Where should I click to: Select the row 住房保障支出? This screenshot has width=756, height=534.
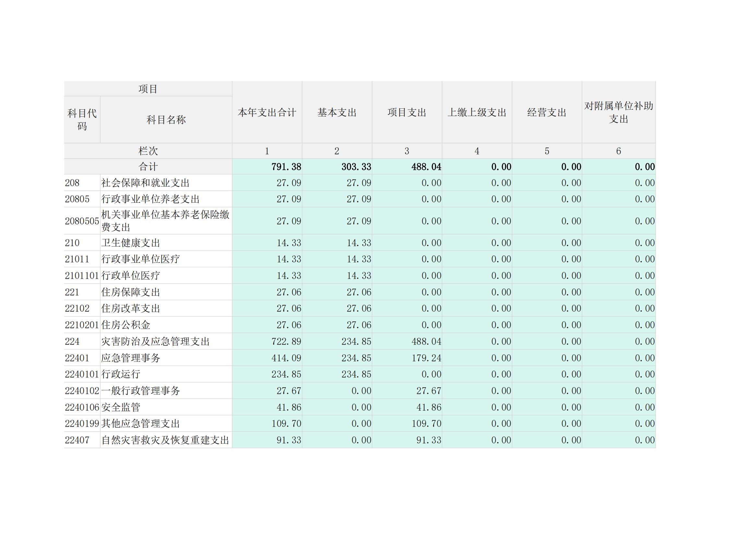tap(360, 292)
